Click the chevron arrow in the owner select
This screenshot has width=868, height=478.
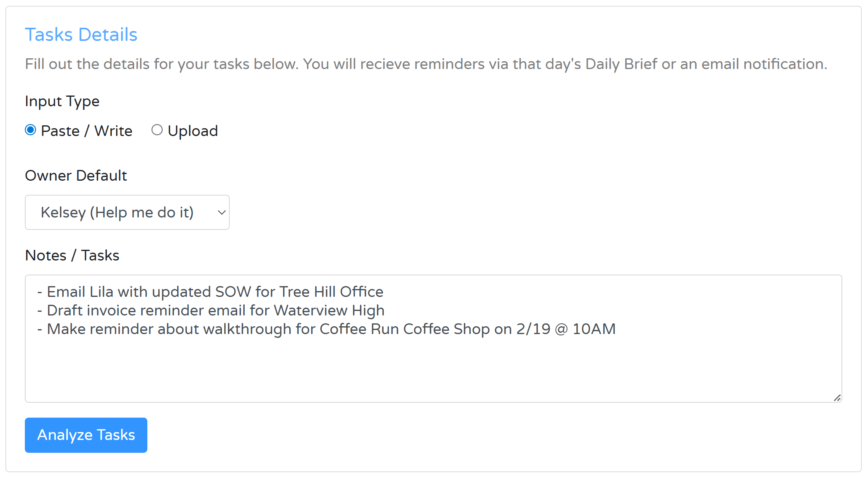pyautogui.click(x=221, y=213)
